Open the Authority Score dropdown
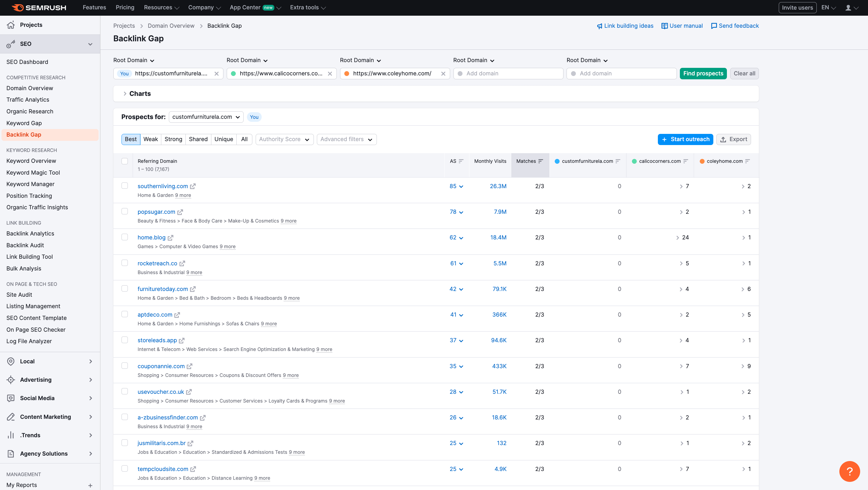The height and width of the screenshot is (490, 868). click(x=284, y=139)
